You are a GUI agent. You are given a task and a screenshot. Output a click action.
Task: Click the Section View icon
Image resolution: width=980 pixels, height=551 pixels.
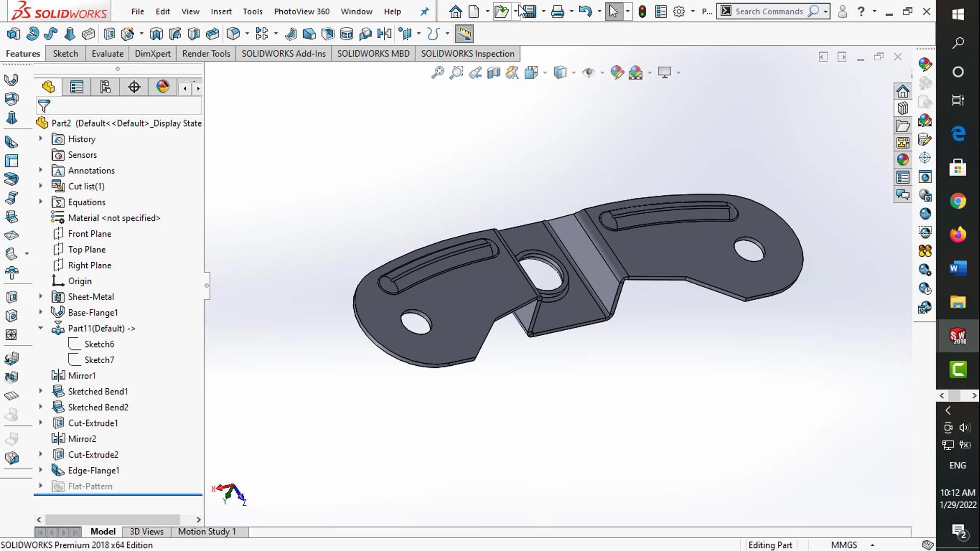(494, 73)
